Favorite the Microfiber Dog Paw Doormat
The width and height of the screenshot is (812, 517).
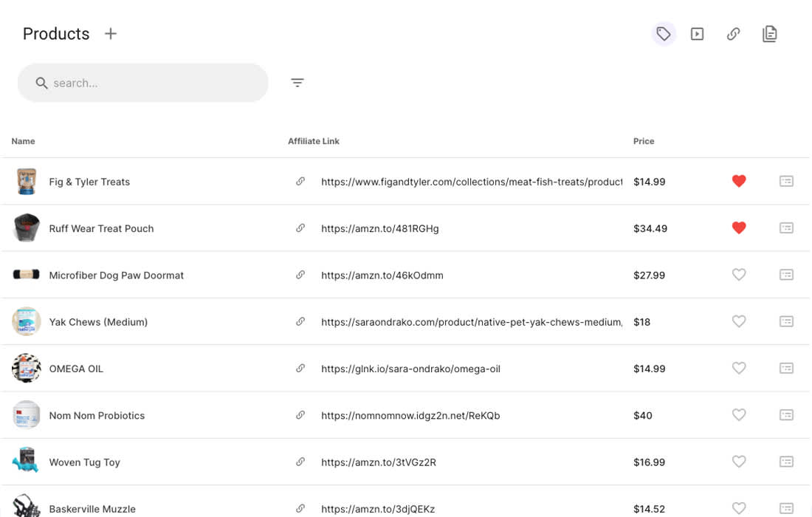tap(739, 275)
